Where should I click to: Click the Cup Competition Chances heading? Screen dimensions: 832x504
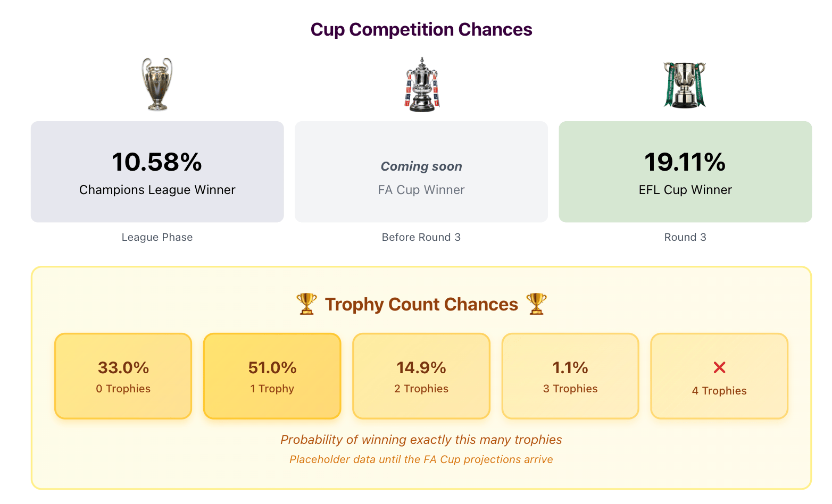click(x=421, y=30)
